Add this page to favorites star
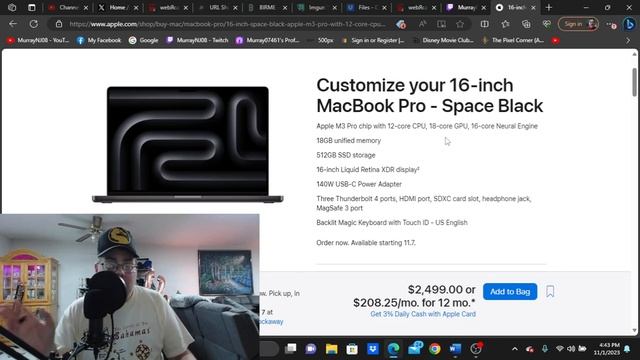 [460, 24]
